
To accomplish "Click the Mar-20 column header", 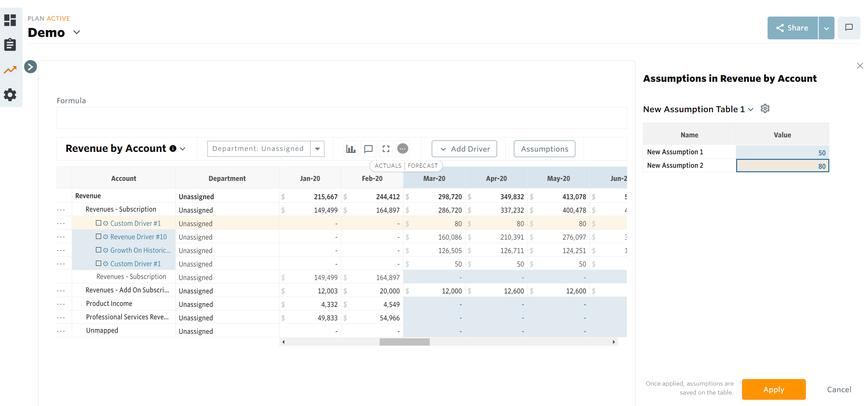I will 434,178.
